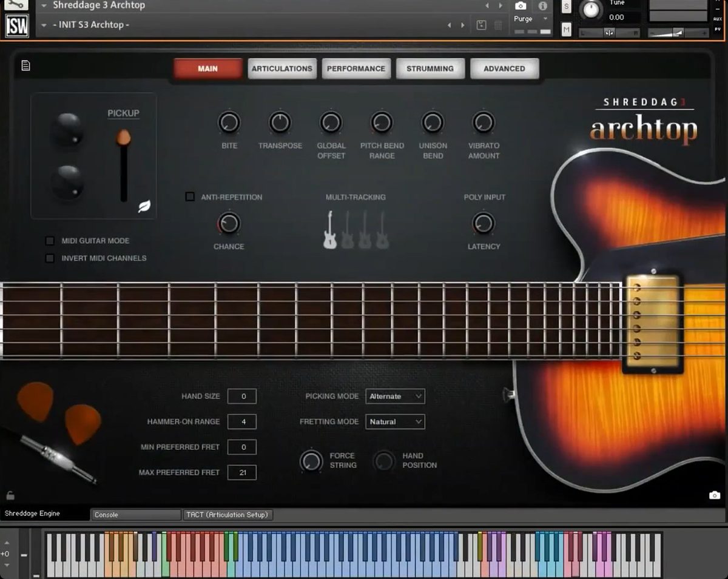Screen dimensions: 728x579
Task: Select the second multi-tracking guitar icon
Action: click(348, 230)
